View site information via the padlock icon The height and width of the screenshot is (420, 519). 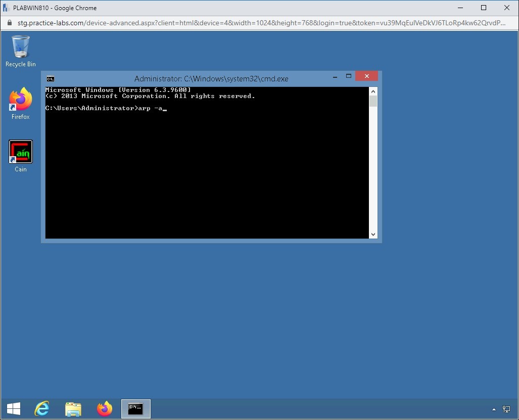click(11, 23)
